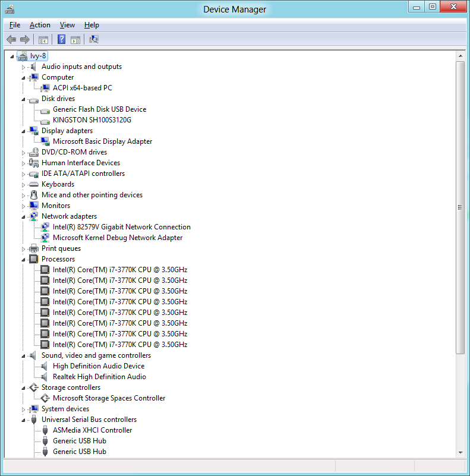This screenshot has width=470, height=476.
Task: Collapse the Display adapters node
Action: (23, 131)
